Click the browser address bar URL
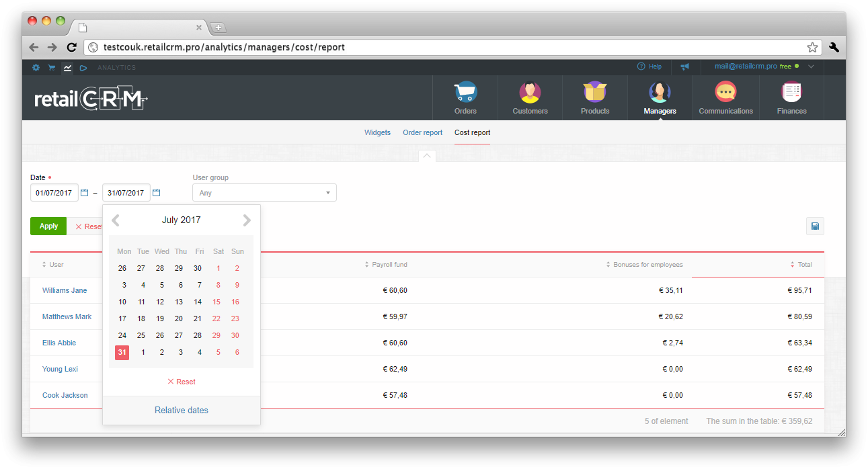This screenshot has height=469, width=868. click(x=225, y=47)
